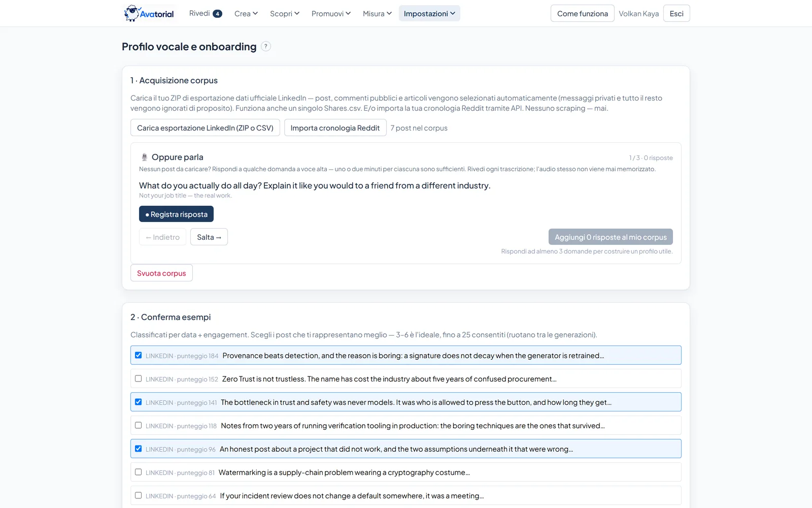Skip the question with Salta
The height and width of the screenshot is (508, 812).
pyautogui.click(x=209, y=237)
